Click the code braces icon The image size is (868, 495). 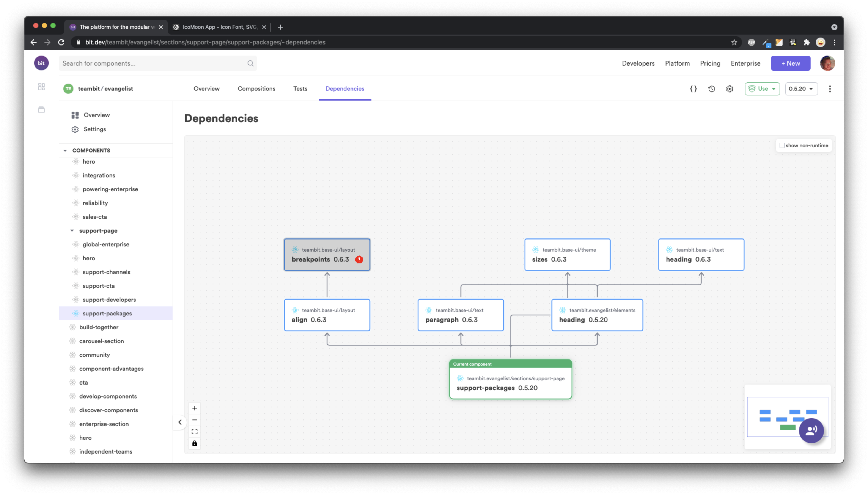[693, 89]
